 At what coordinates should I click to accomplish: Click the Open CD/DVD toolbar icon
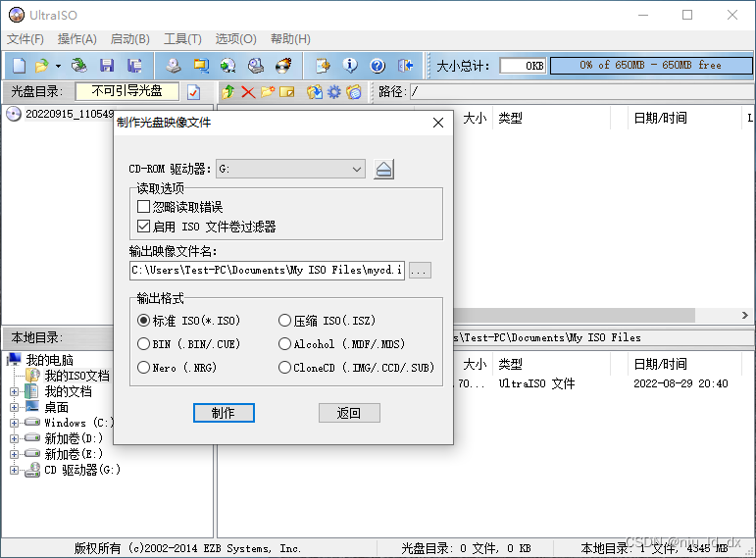(x=78, y=66)
